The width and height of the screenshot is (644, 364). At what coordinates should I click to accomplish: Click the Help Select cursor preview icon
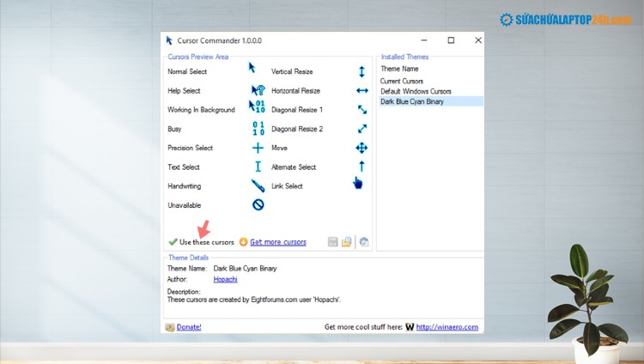tap(258, 90)
